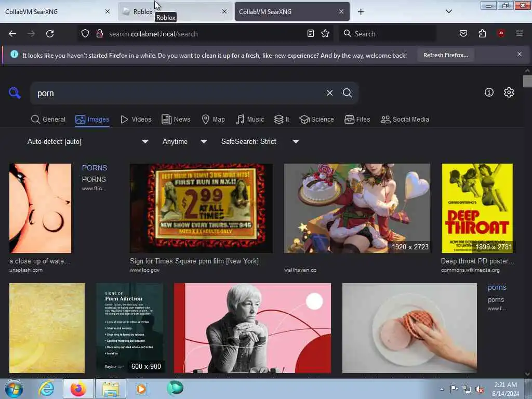This screenshot has width=532, height=399.
Task: Open the plate of sliced meat thumbnail
Action: pyautogui.click(x=409, y=328)
